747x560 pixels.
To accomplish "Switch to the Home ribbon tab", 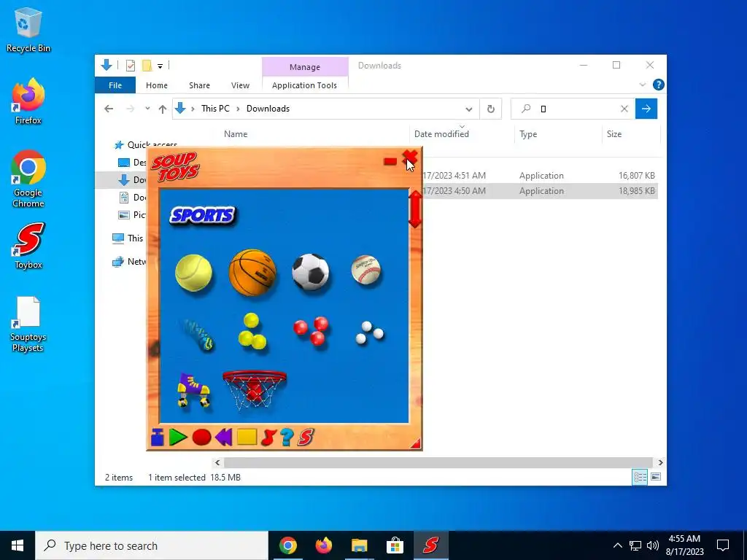I will coord(157,85).
